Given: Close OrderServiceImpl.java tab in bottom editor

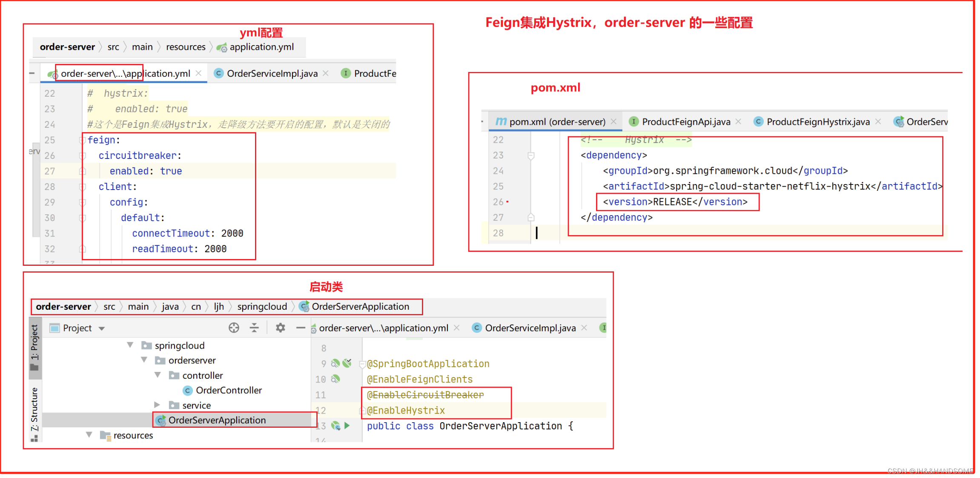Looking at the screenshot, I should pos(584,328).
